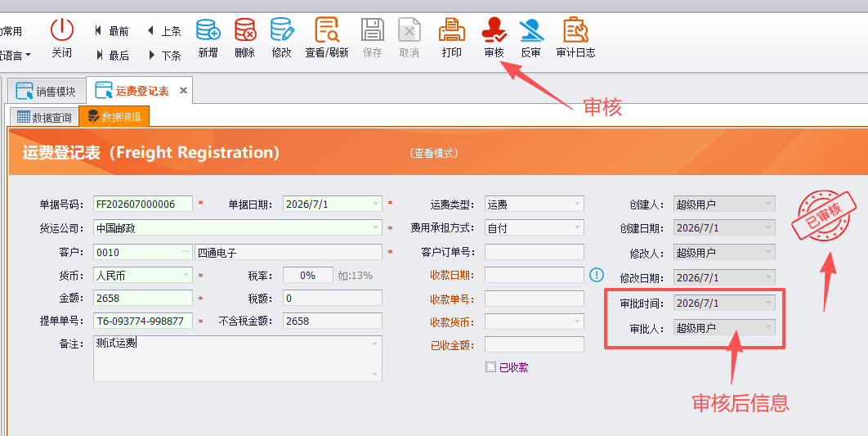Click the 客户 code field 0010
Screen dimensions: 868x436
click(x=143, y=251)
